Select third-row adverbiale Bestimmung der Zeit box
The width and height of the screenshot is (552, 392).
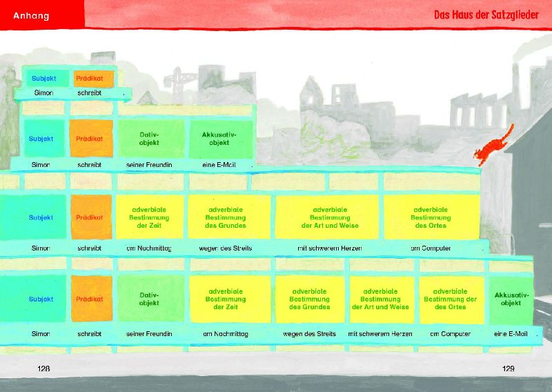tap(150, 217)
